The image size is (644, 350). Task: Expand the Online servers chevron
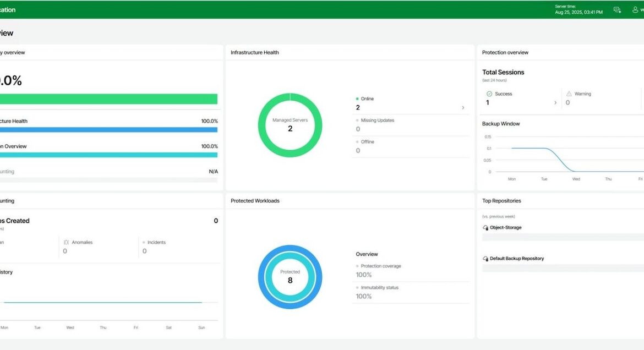pyautogui.click(x=462, y=108)
